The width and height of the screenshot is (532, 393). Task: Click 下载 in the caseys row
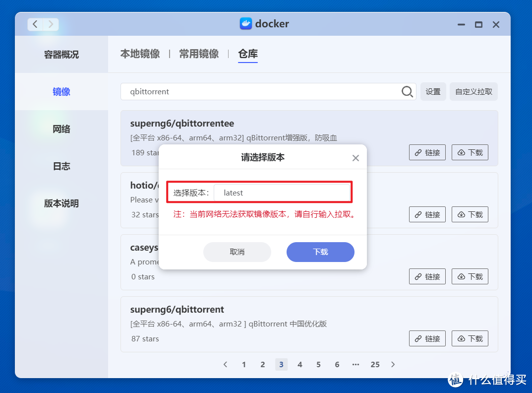pos(470,276)
